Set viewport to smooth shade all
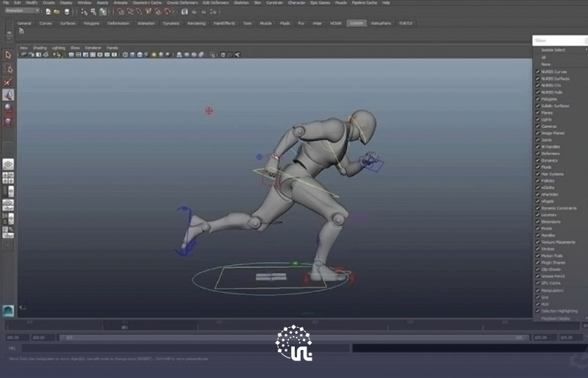 point(132,55)
